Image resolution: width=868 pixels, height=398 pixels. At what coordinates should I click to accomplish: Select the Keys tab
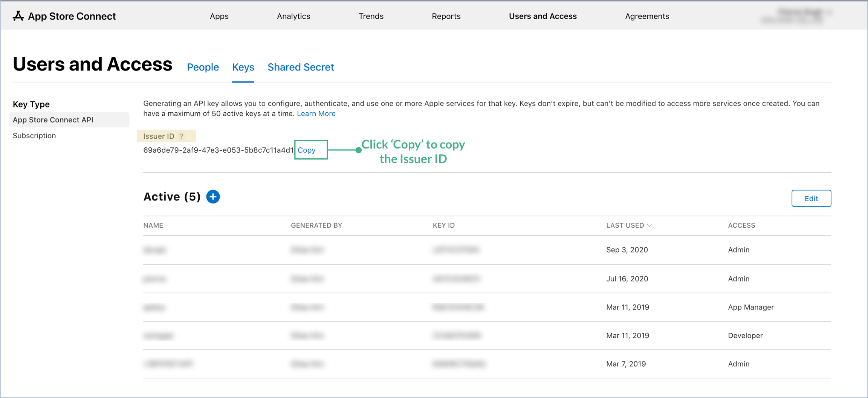[x=243, y=67]
